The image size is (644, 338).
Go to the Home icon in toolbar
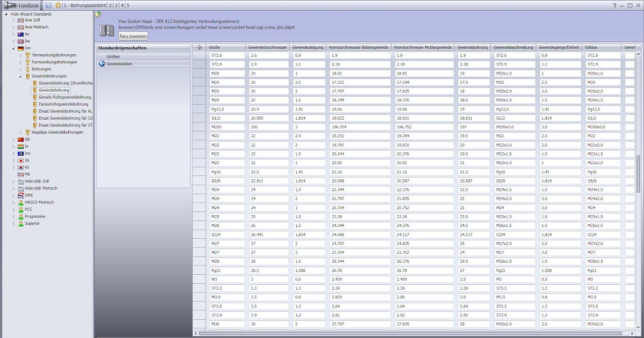coord(58,5)
